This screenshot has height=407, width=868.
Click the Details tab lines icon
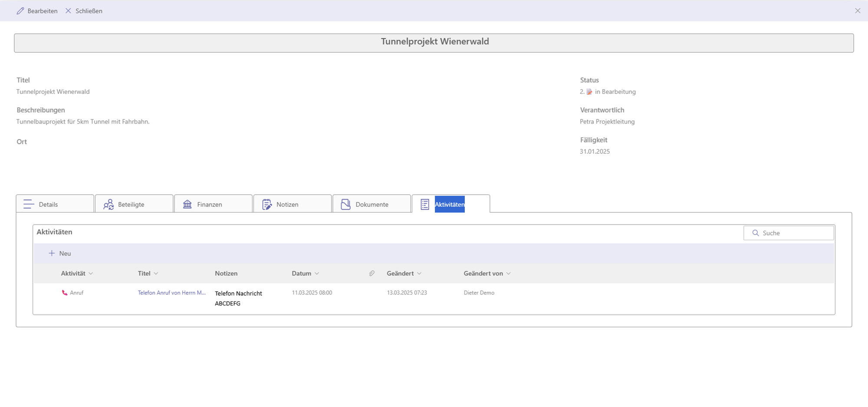coord(29,204)
